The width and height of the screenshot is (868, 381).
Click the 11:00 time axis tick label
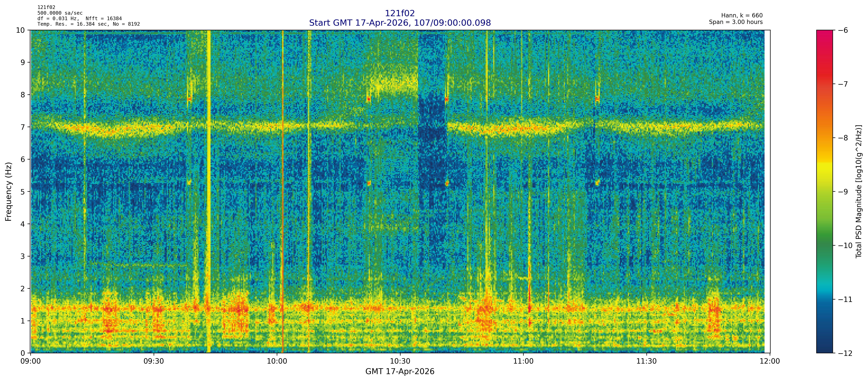[x=523, y=362]
